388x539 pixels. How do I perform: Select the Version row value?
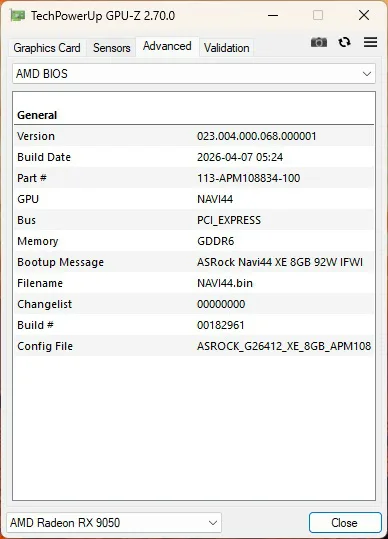pyautogui.click(x=256, y=136)
